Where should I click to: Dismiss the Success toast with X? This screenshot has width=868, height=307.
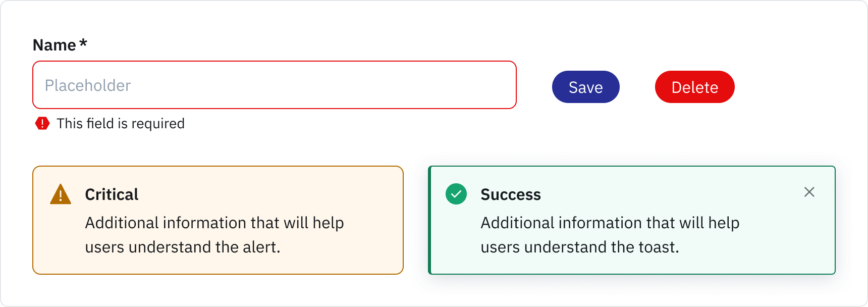809,192
